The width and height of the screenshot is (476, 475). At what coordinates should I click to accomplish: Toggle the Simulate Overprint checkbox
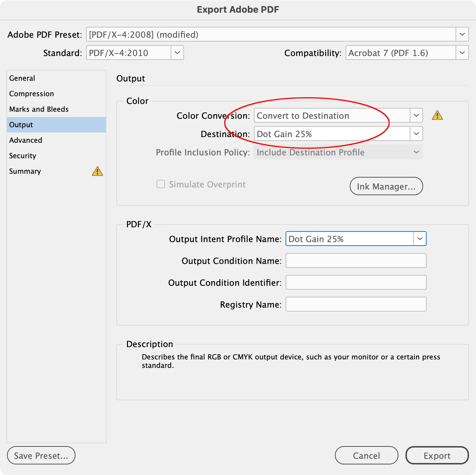click(x=161, y=184)
